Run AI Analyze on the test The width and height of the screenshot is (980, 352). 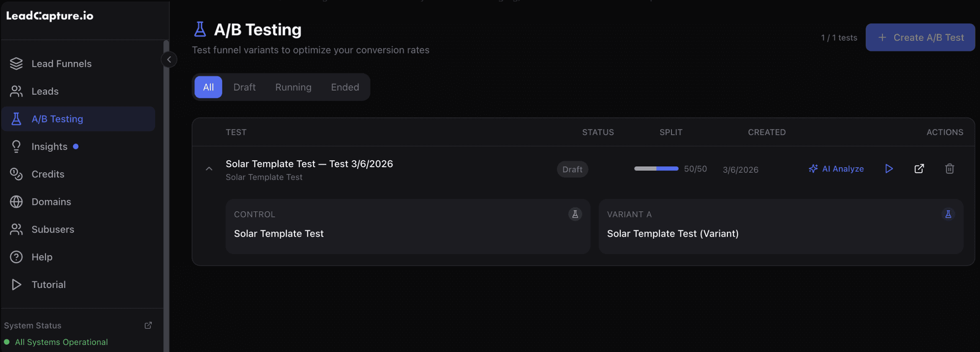click(x=837, y=168)
